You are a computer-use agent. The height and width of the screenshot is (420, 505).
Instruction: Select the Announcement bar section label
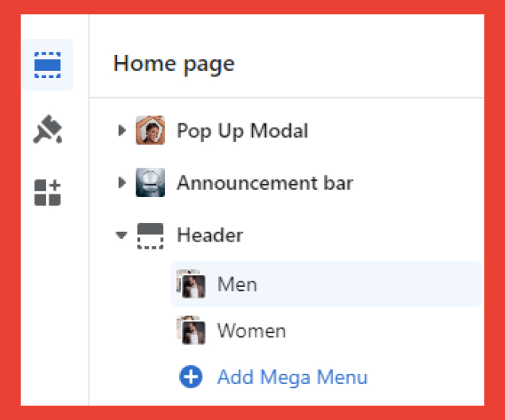[264, 183]
